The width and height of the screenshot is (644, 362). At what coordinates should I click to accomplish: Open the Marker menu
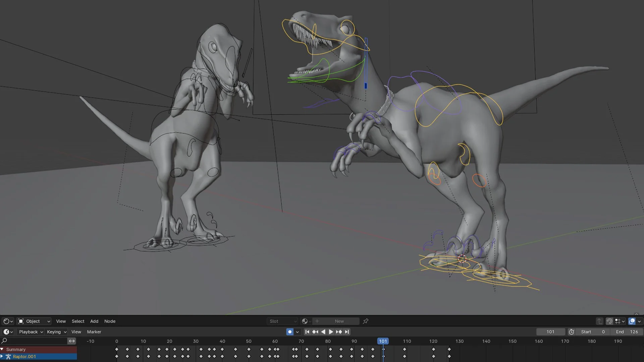(94, 332)
